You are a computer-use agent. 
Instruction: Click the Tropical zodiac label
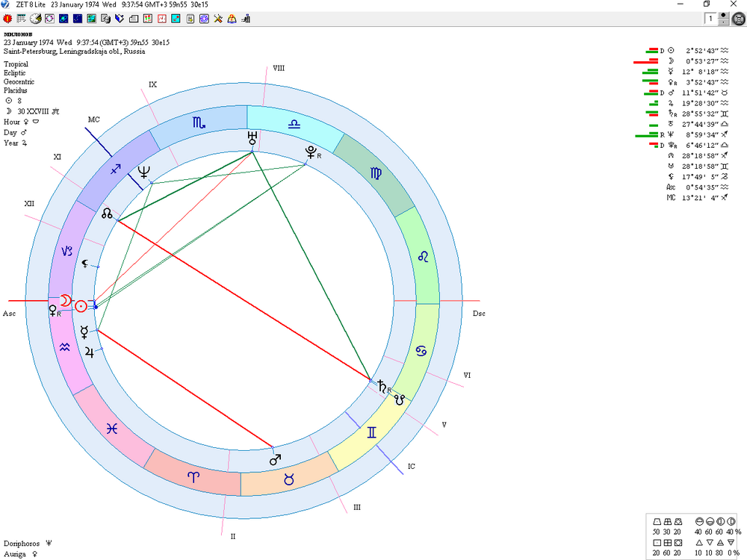pos(16,64)
